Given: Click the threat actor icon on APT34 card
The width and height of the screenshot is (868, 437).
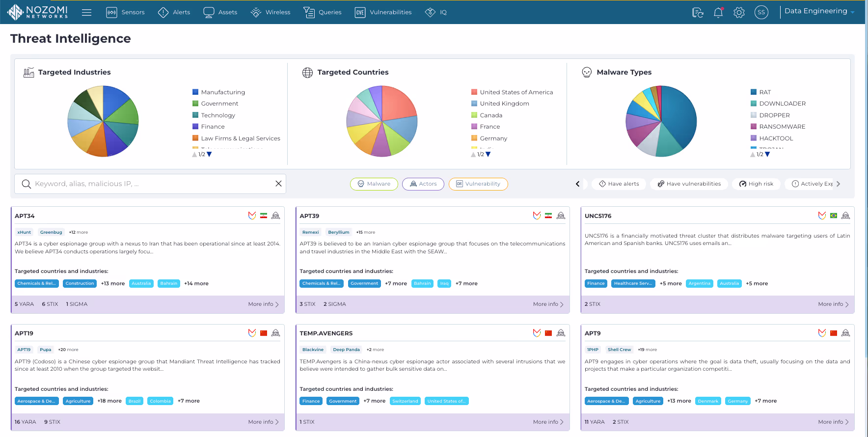Looking at the screenshot, I should pos(276,216).
